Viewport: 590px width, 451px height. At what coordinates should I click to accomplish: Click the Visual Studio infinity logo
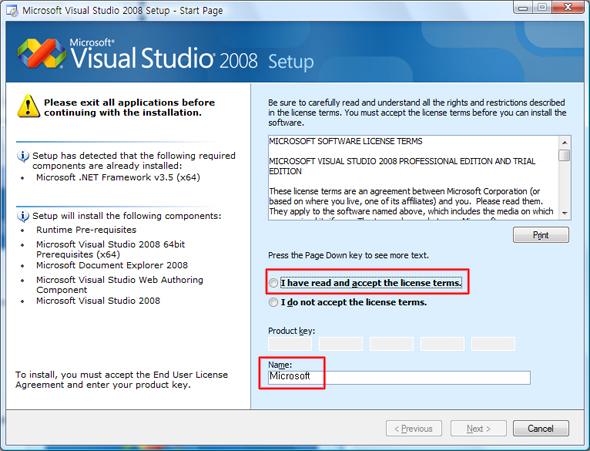(x=41, y=53)
